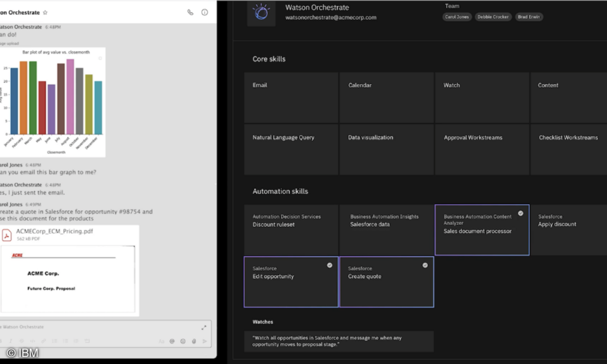Screen dimensions: 607x364
Task: Insert a code block in composer
Action: 87,341
